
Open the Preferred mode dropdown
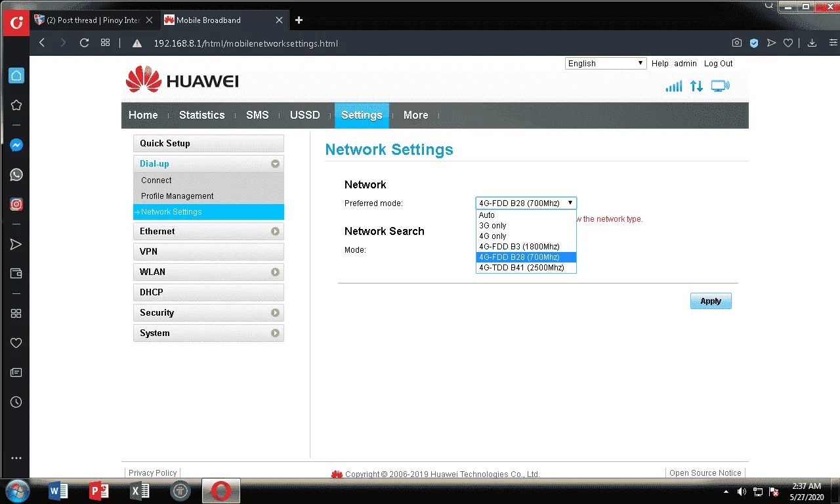pos(526,203)
